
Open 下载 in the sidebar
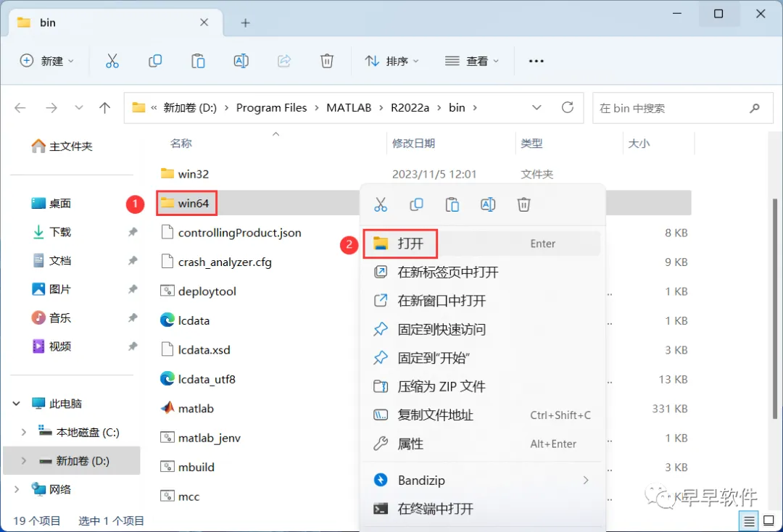click(52, 231)
